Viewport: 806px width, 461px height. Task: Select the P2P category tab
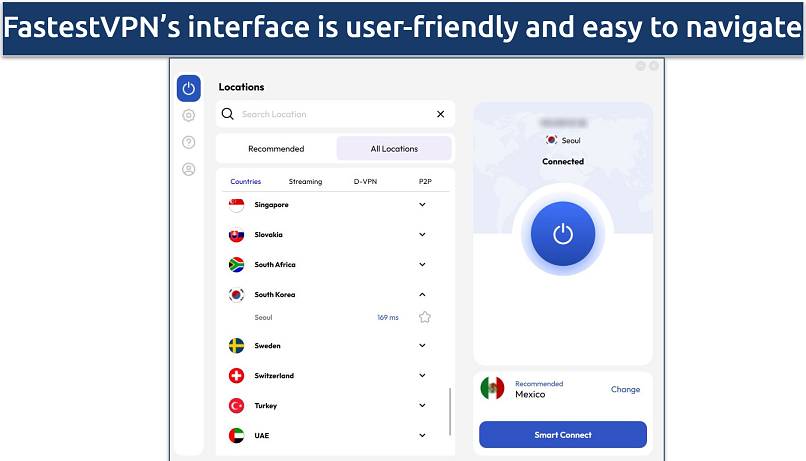point(426,182)
